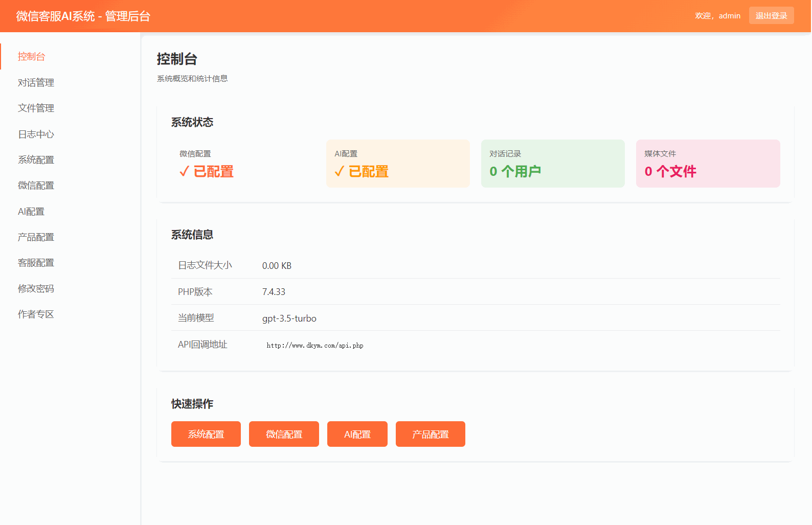The image size is (812, 525).
Task: Click the 退出登录 button
Action: [x=771, y=15]
